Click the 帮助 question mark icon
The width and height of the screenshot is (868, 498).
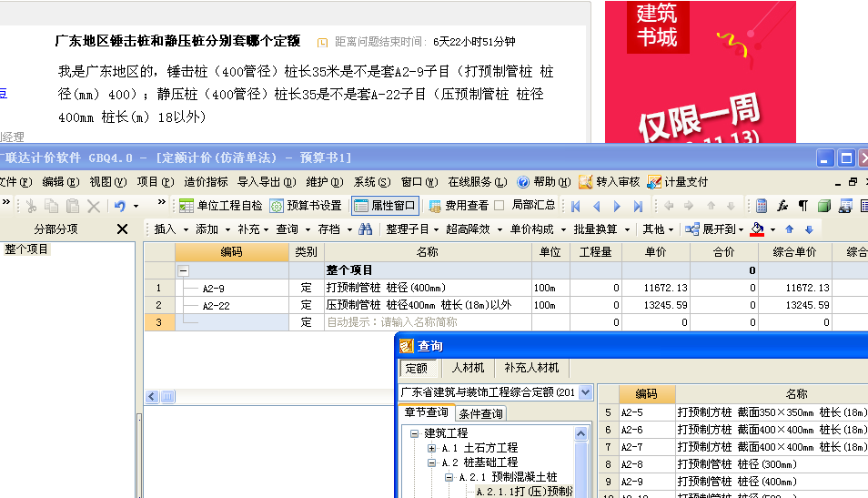pyautogui.click(x=522, y=182)
